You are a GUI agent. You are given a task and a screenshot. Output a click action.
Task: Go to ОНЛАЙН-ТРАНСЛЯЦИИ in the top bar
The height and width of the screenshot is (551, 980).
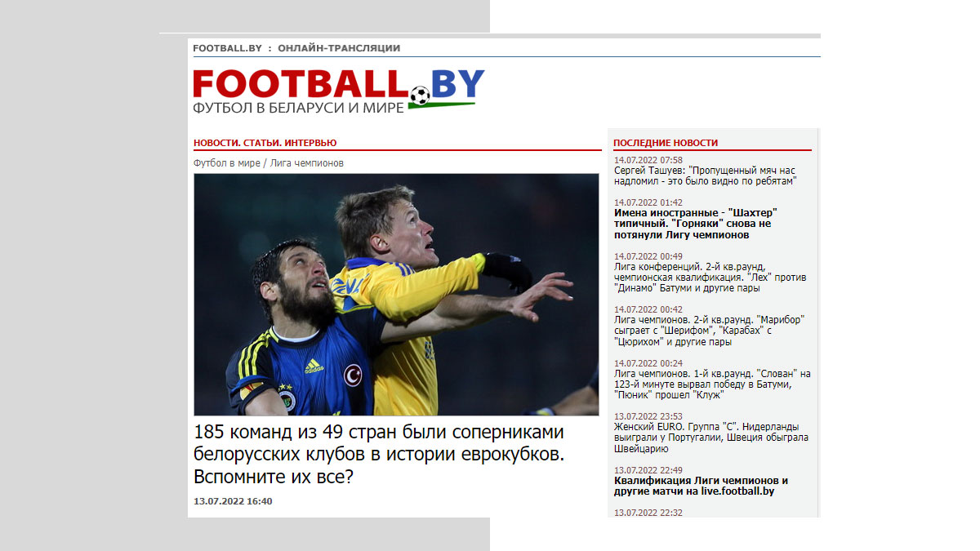point(339,48)
